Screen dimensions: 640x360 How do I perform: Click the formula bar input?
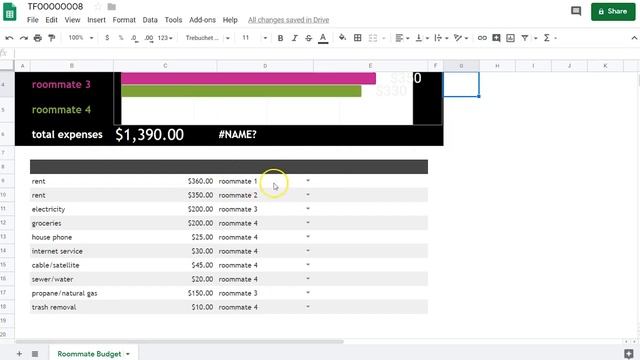pos(327,53)
